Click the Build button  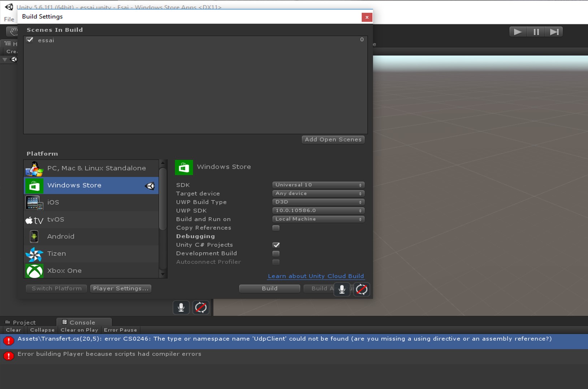coord(269,288)
